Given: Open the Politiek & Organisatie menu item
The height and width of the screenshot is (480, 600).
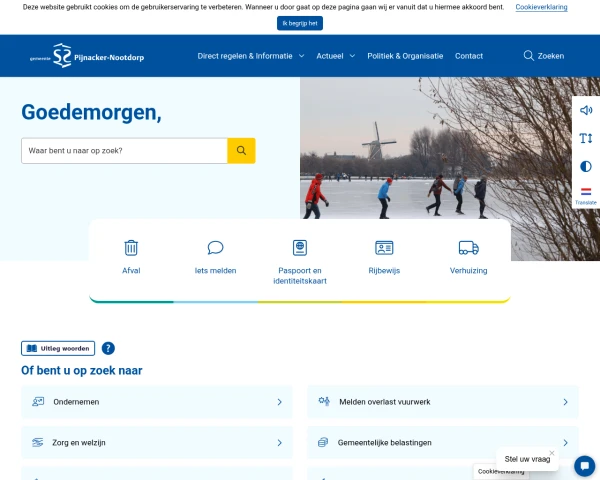Looking at the screenshot, I should 405,56.
